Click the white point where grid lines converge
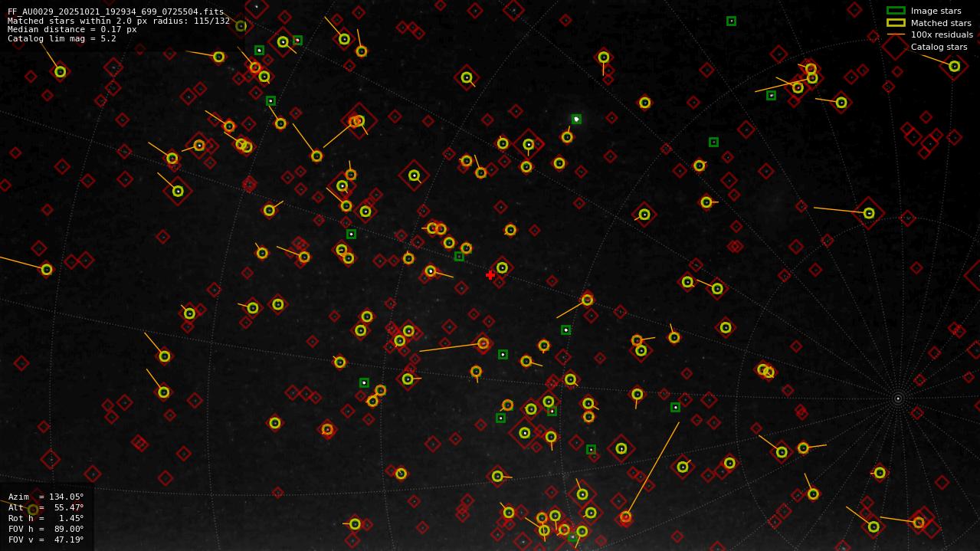The width and height of the screenshot is (980, 551). (898, 398)
